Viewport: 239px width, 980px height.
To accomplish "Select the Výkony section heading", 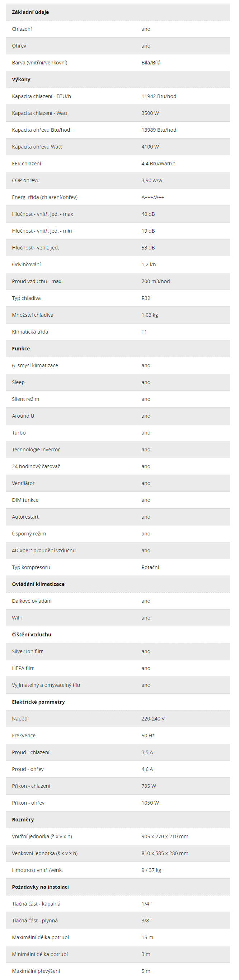I will (x=21, y=79).
